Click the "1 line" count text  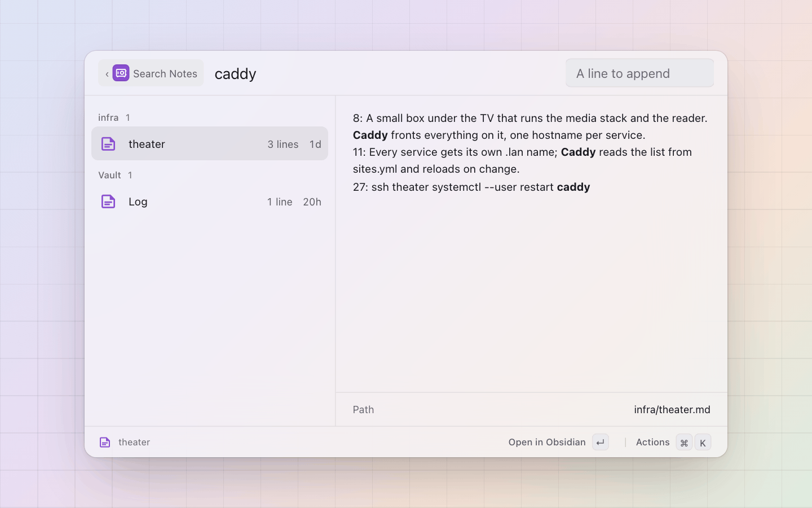pos(280,202)
